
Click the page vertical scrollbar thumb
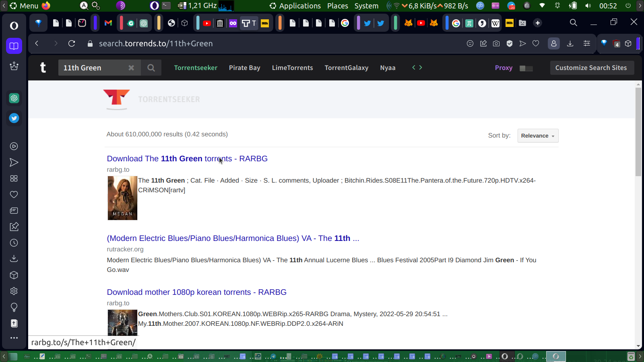(638, 132)
